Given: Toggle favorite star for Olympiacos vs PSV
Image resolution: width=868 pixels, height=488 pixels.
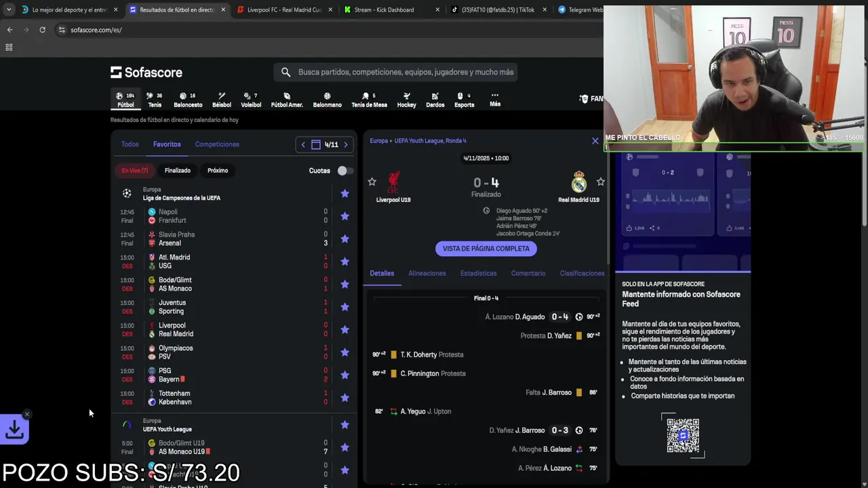Looking at the screenshot, I should [x=344, y=352].
